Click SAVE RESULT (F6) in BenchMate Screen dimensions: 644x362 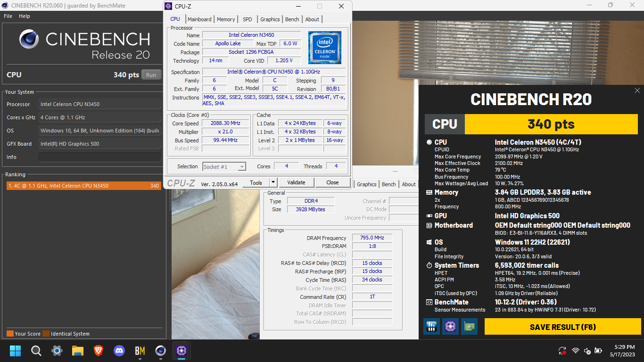563,327
